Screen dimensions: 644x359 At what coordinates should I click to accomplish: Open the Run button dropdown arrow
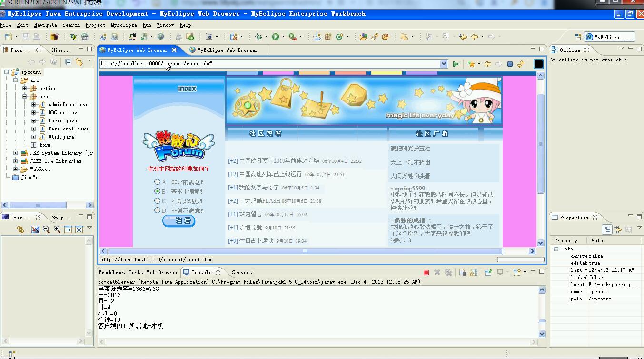click(x=283, y=37)
